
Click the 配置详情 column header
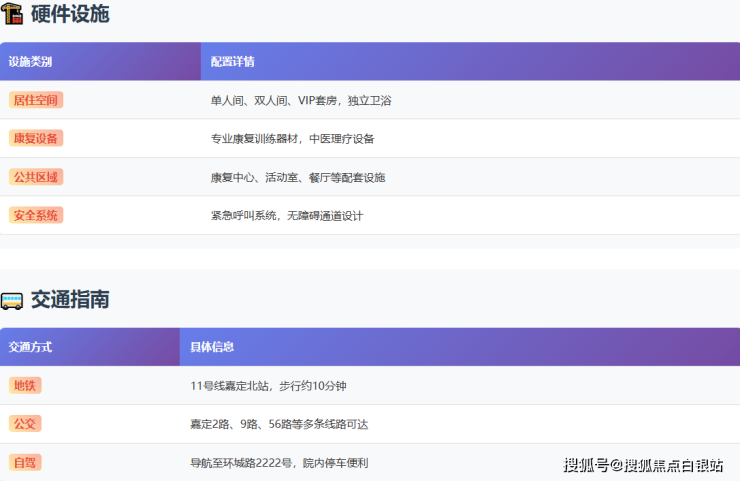(233, 62)
